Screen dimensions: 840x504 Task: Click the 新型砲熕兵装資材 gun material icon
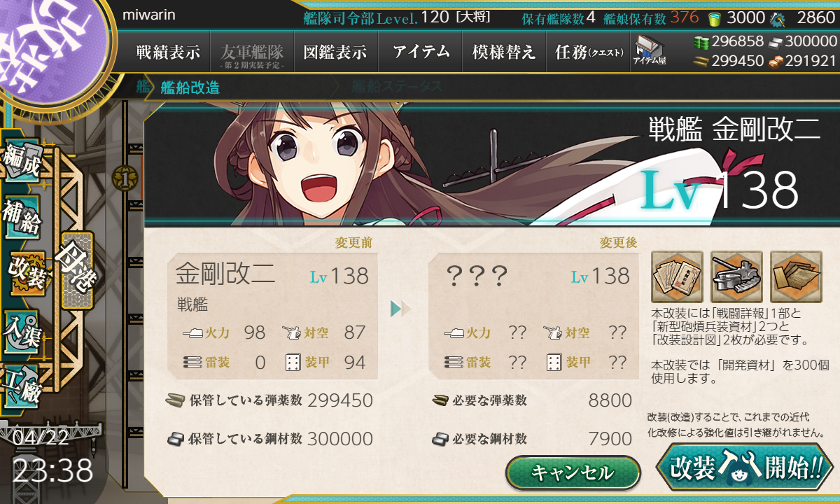[x=736, y=276]
